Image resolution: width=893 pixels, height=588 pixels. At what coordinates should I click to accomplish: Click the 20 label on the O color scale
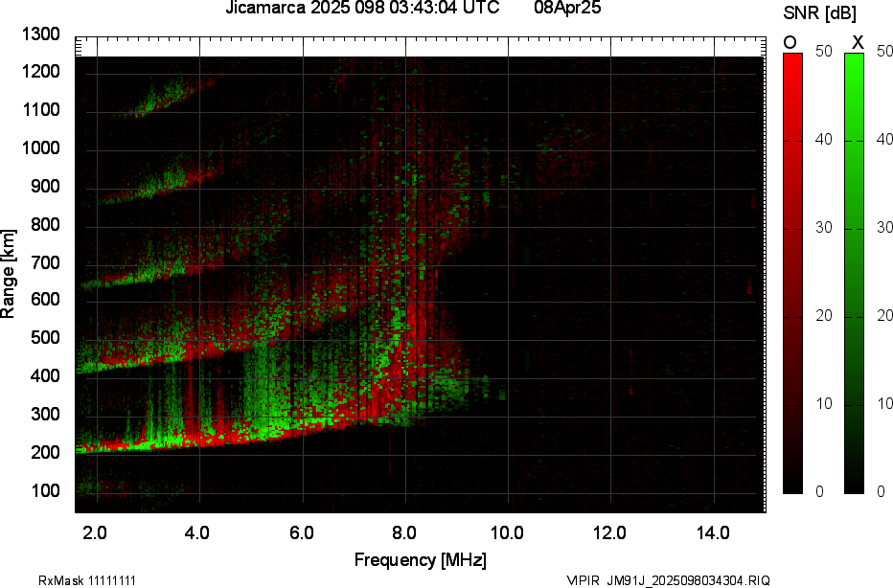coord(823,315)
